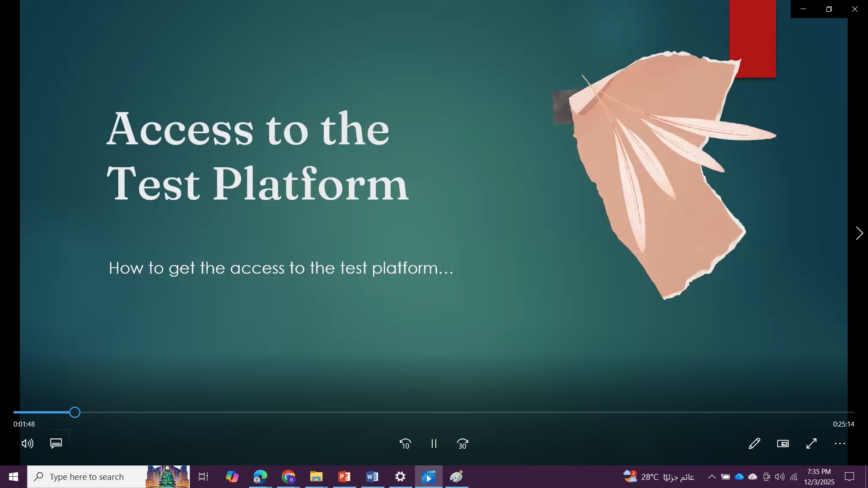The width and height of the screenshot is (868, 488).
Task: Launch Copilot from the taskbar
Action: pyautogui.click(x=232, y=477)
